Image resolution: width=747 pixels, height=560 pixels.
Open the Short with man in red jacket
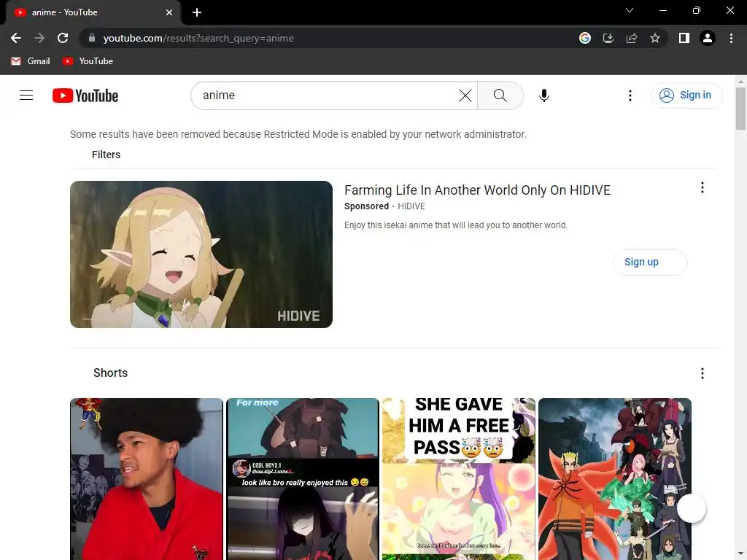point(146,479)
